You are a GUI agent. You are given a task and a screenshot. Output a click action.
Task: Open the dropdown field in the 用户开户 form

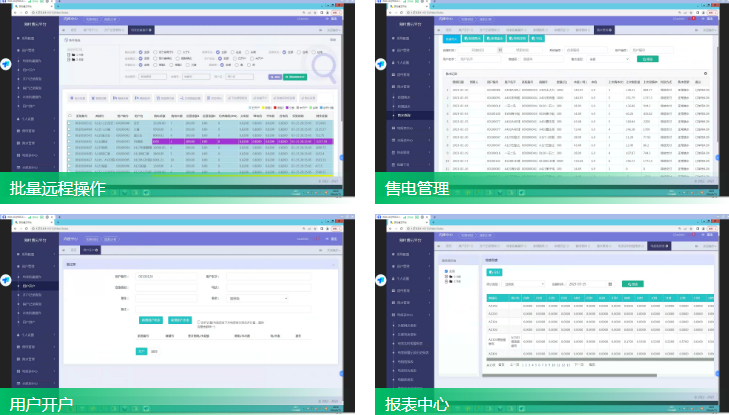[x=259, y=297]
